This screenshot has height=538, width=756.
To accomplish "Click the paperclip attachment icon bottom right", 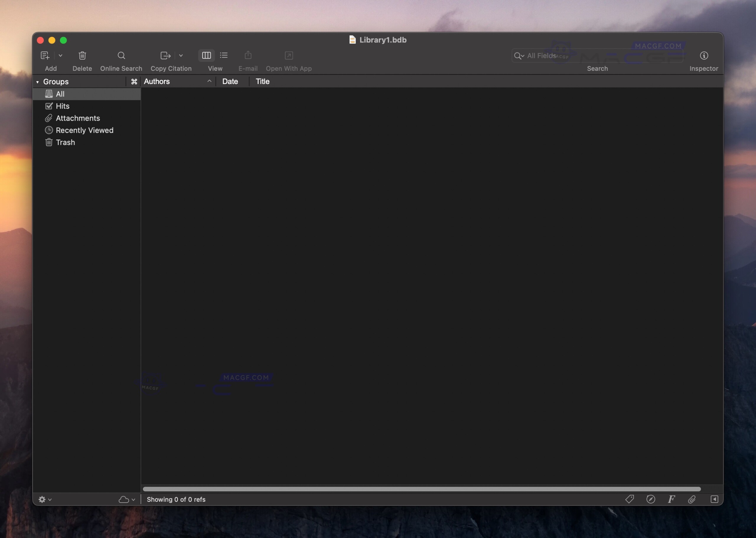I will coord(692,499).
